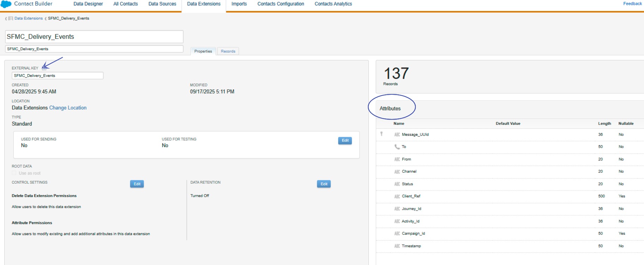The width and height of the screenshot is (644, 265).
Task: Click the phone icon for the To attribute
Action: 397,147
